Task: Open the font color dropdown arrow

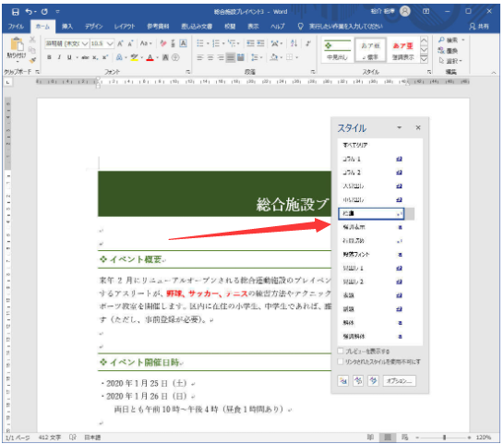Action: click(157, 58)
